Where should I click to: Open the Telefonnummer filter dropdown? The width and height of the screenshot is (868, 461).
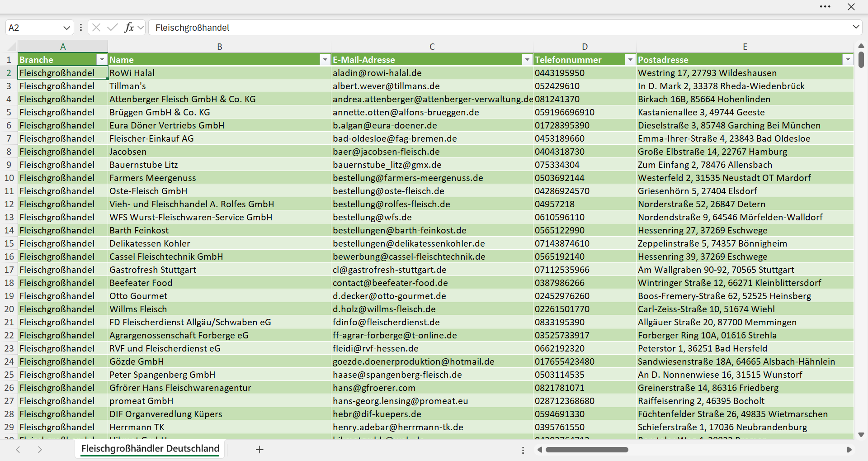click(x=630, y=60)
